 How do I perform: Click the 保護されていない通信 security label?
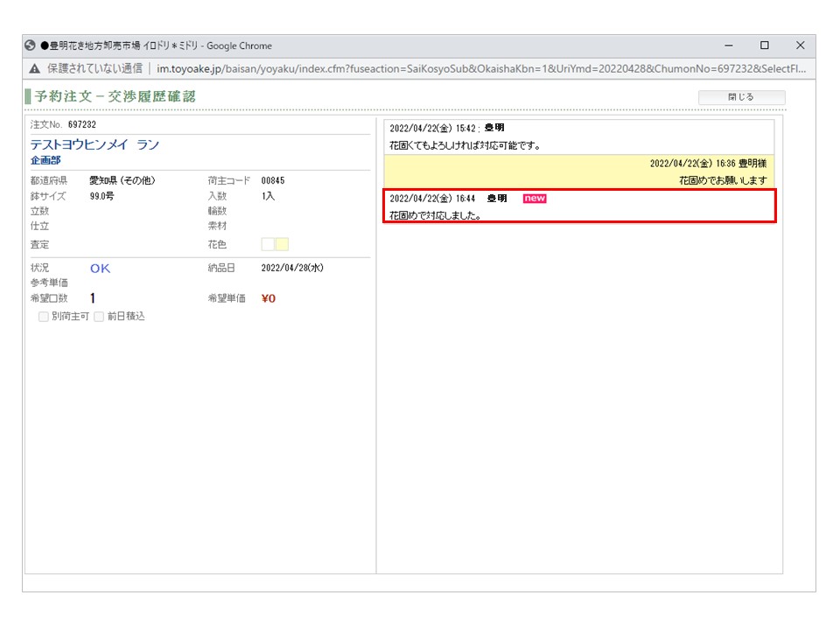pos(94,68)
